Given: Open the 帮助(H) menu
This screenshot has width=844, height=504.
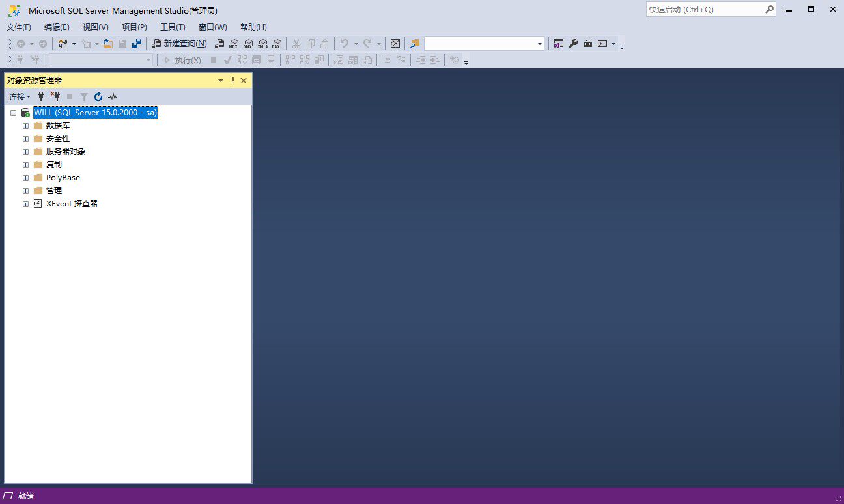Looking at the screenshot, I should pyautogui.click(x=253, y=27).
